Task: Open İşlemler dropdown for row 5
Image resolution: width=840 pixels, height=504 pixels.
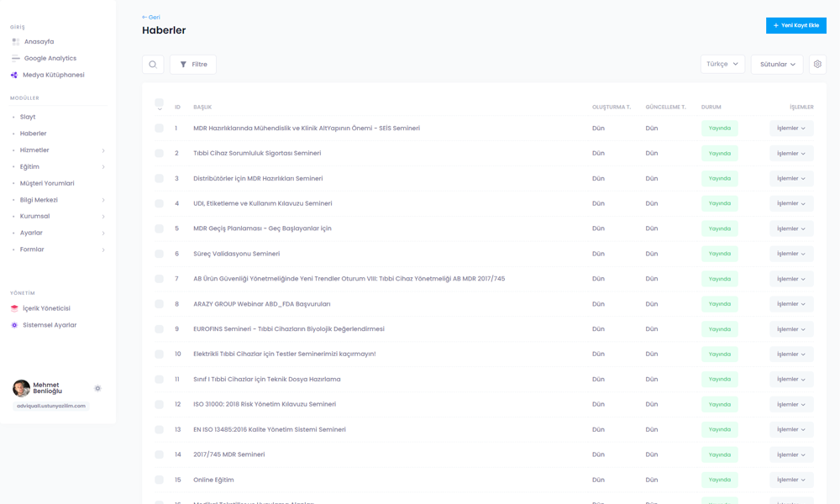Action: click(x=790, y=228)
